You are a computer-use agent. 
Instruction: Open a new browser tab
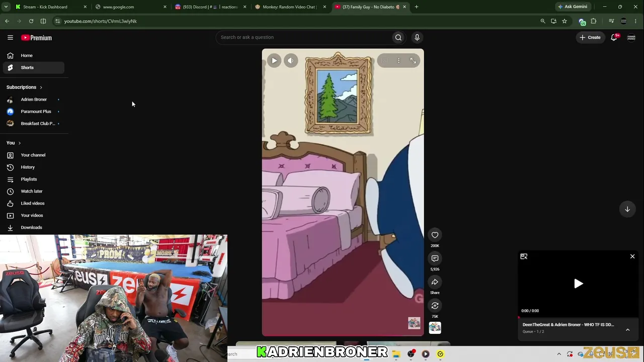coord(417,7)
